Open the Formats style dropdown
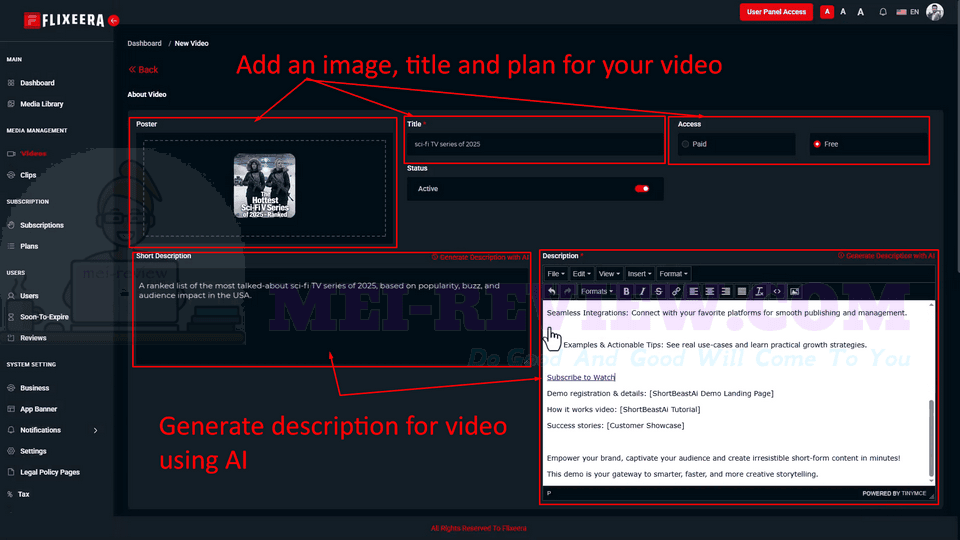The height and width of the screenshot is (540, 960). [x=596, y=291]
